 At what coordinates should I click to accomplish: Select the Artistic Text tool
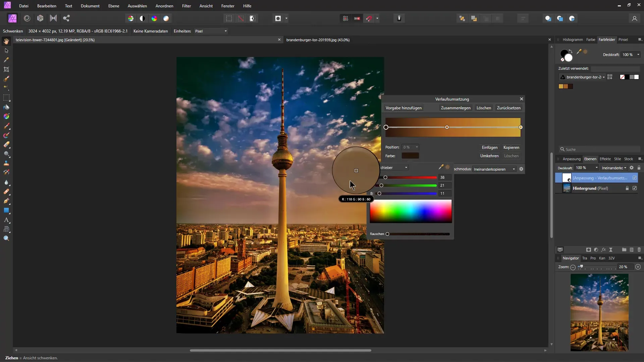[x=6, y=220]
